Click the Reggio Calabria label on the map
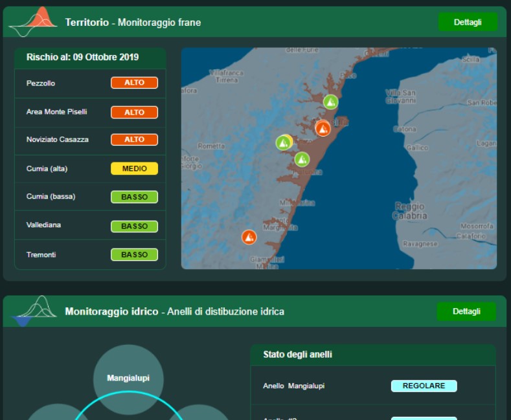The width and height of the screenshot is (511, 420). pyautogui.click(x=409, y=211)
